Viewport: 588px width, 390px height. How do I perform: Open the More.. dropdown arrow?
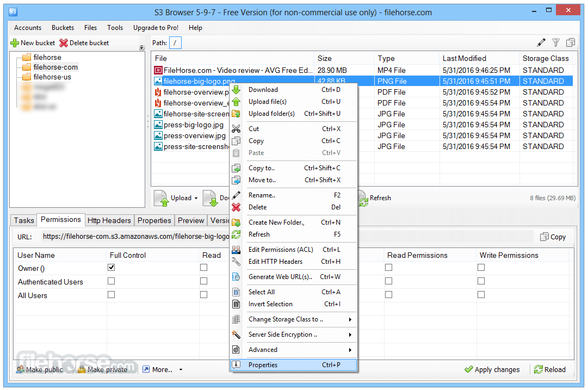181,370
